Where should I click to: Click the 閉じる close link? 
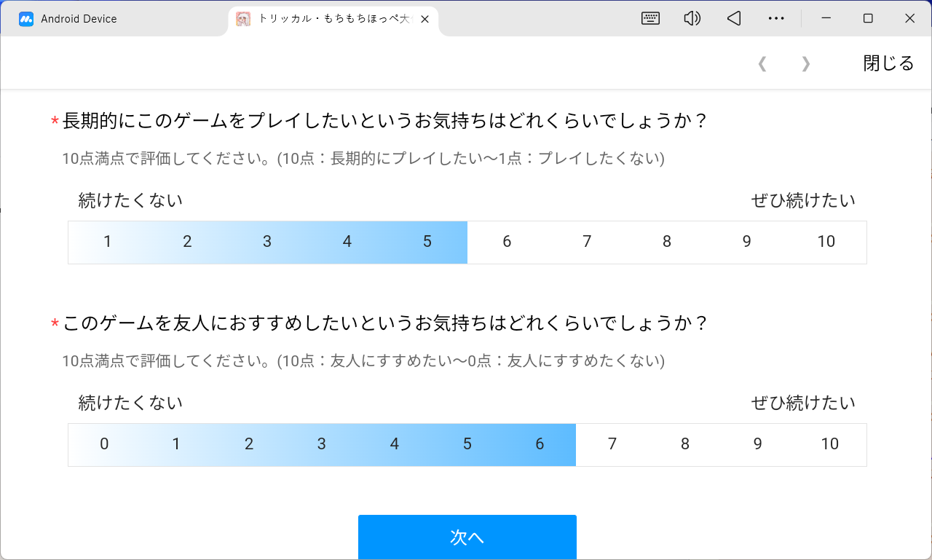click(888, 63)
